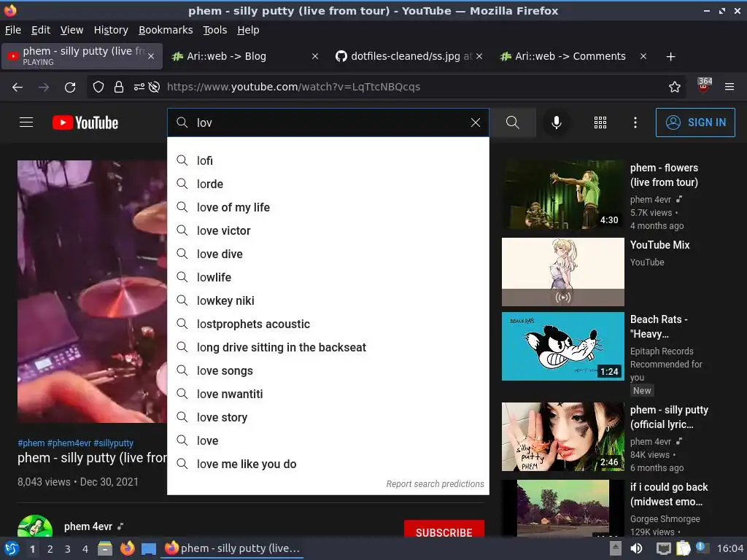This screenshot has height=560, width=747.
Task: Open taskbar start menu icon
Action: [12, 548]
